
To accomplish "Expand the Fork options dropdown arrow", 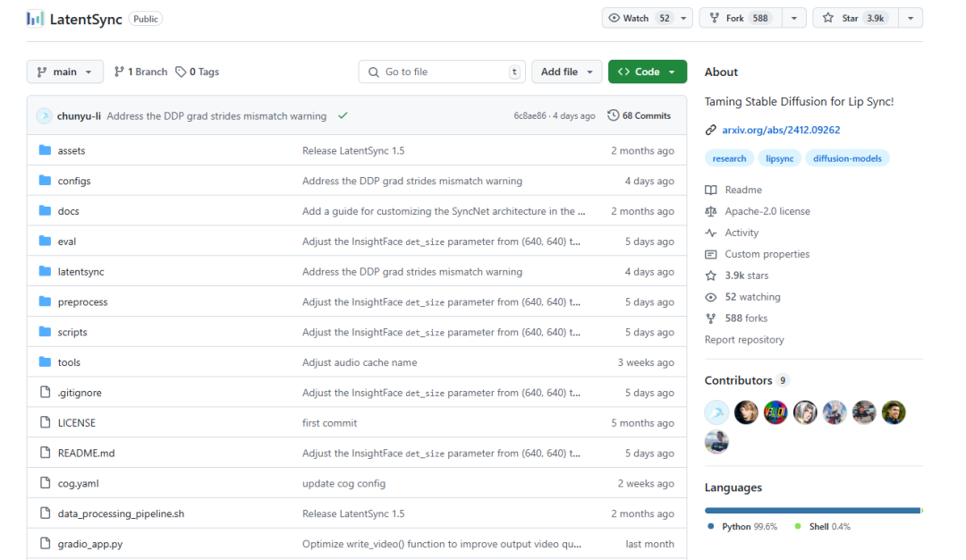I will pos(794,19).
